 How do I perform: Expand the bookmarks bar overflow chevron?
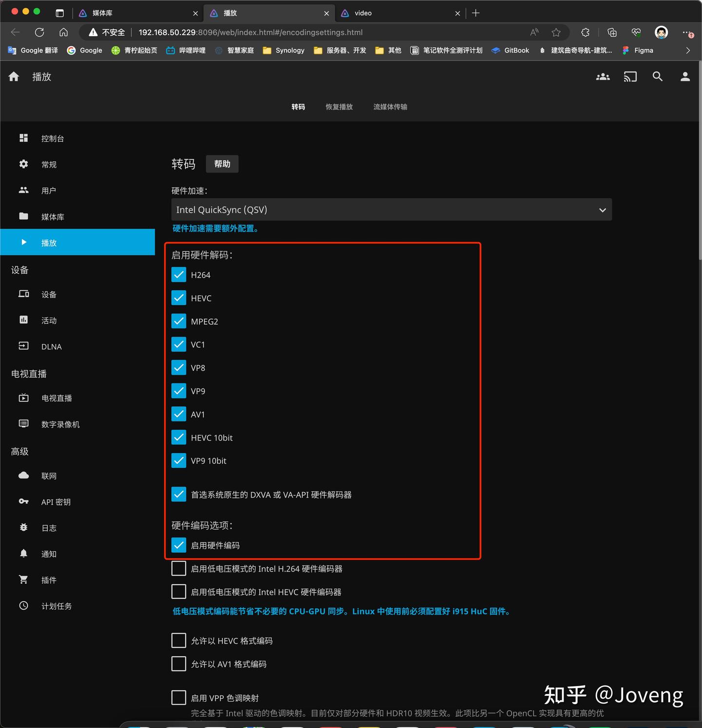click(x=688, y=50)
